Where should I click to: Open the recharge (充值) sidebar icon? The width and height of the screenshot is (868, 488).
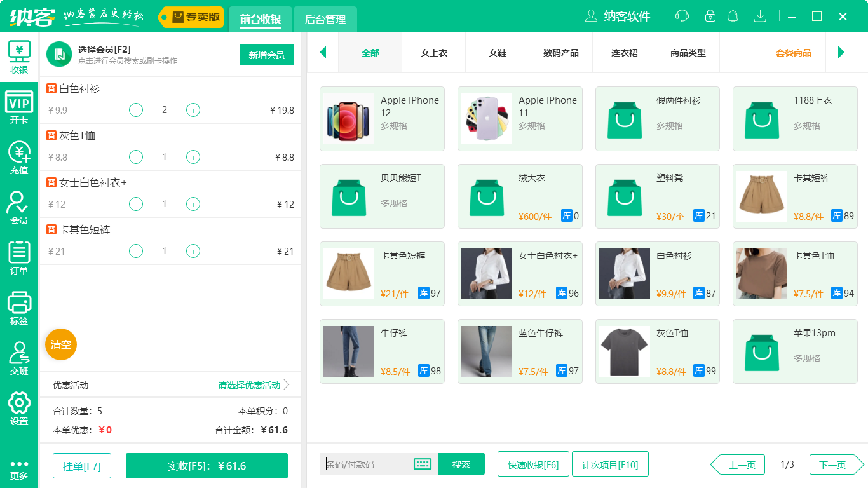click(x=19, y=158)
